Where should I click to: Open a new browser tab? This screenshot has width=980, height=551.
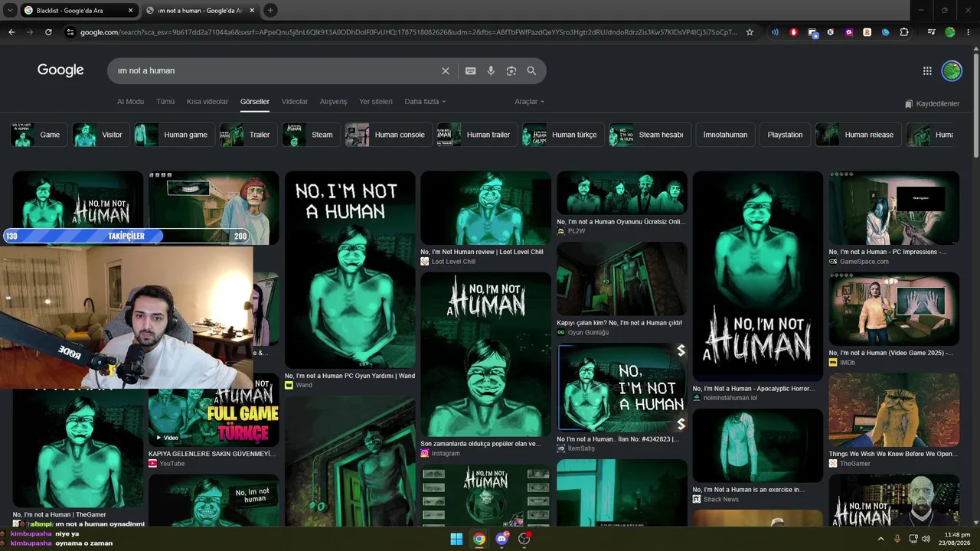tap(270, 10)
